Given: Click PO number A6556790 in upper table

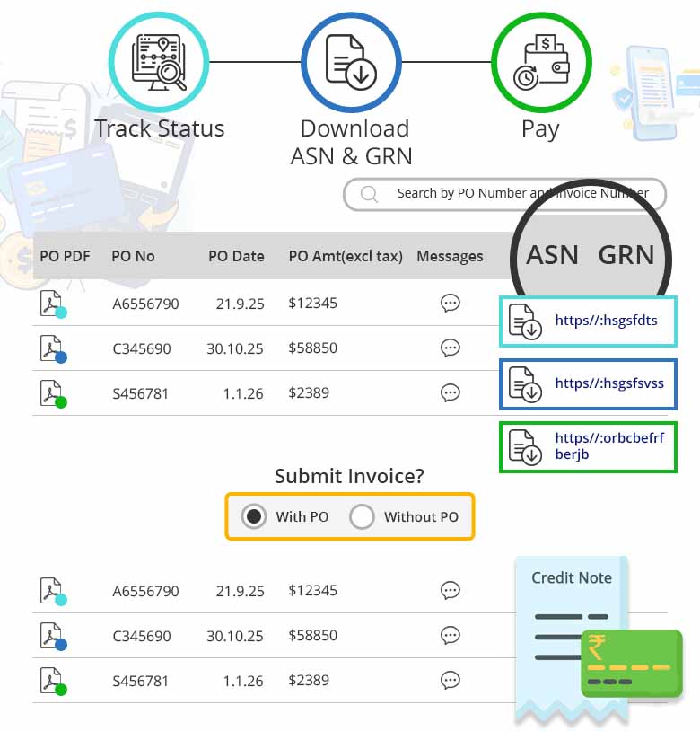Looking at the screenshot, I should coord(145,304).
